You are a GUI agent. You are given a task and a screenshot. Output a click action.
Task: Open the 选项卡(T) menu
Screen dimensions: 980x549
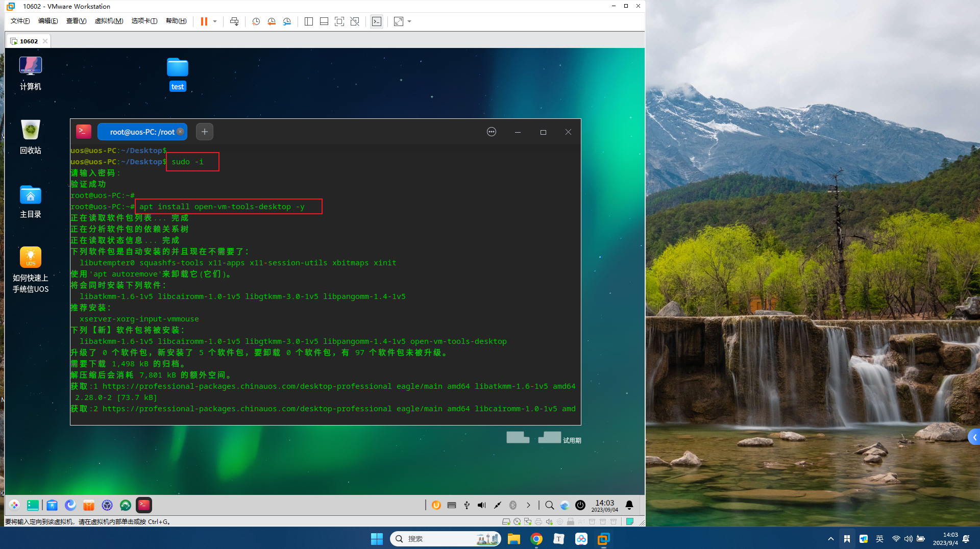click(x=144, y=21)
